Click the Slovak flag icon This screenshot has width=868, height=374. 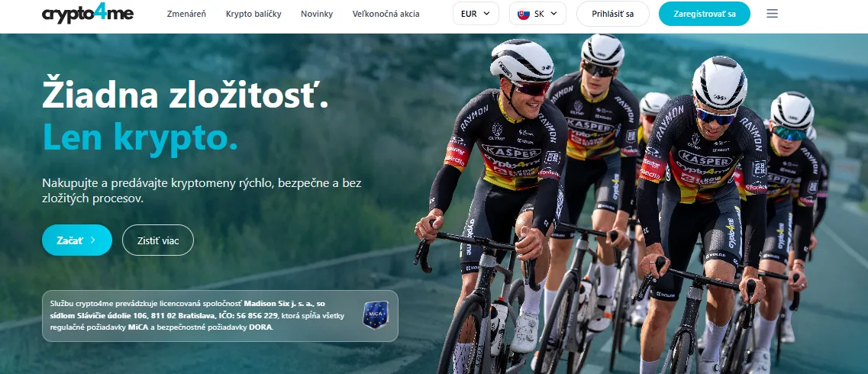[x=523, y=14]
